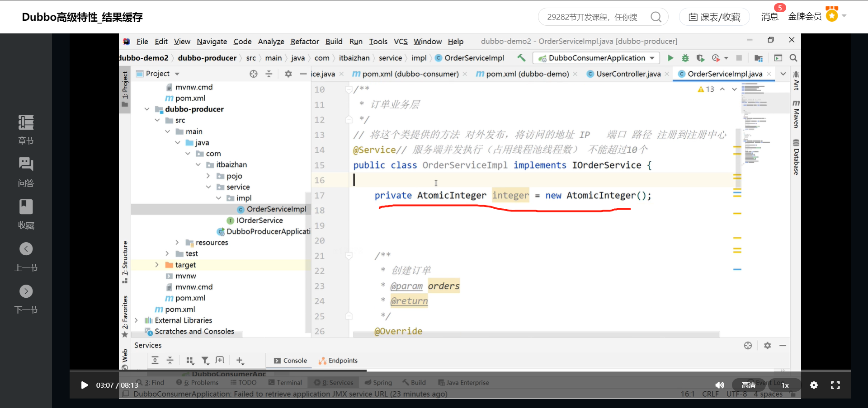Seek on the video progress bar
Viewport: 868px width, 408px height.
(x=460, y=371)
